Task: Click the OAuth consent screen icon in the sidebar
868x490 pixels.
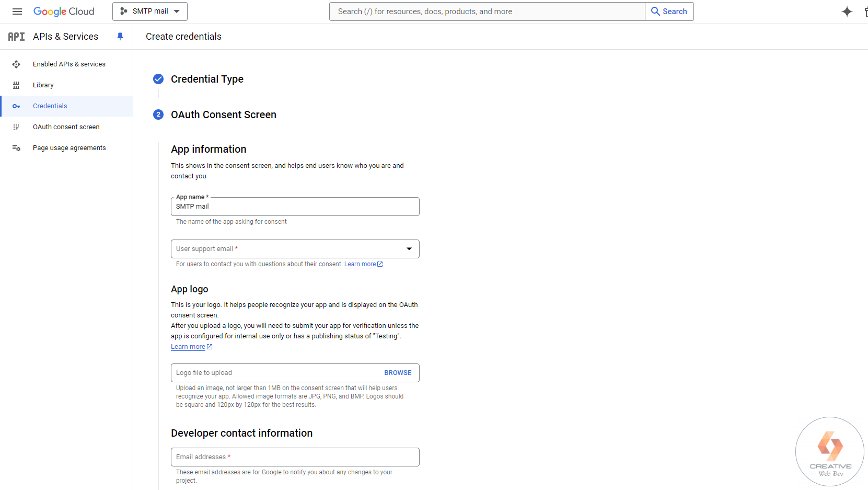Action: 16,127
